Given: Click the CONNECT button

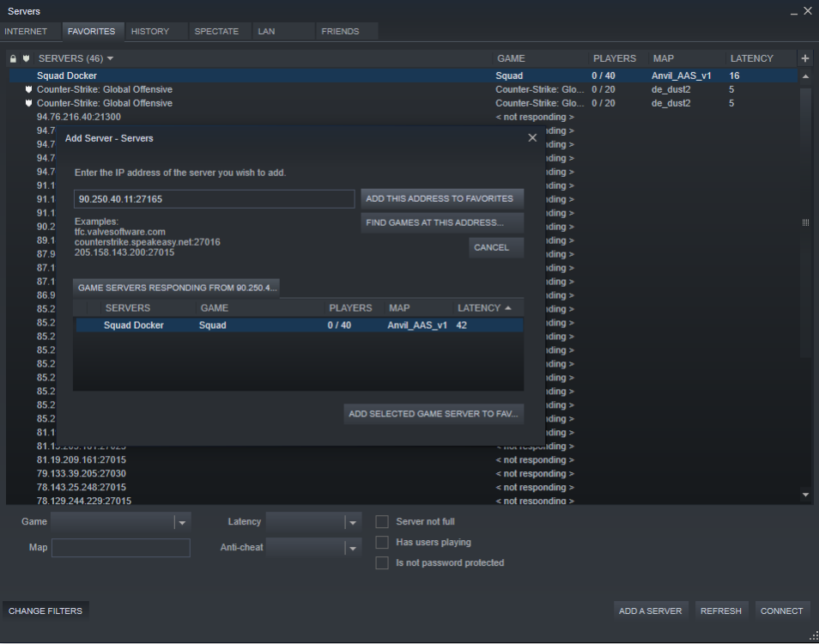Looking at the screenshot, I should pyautogui.click(x=781, y=611).
